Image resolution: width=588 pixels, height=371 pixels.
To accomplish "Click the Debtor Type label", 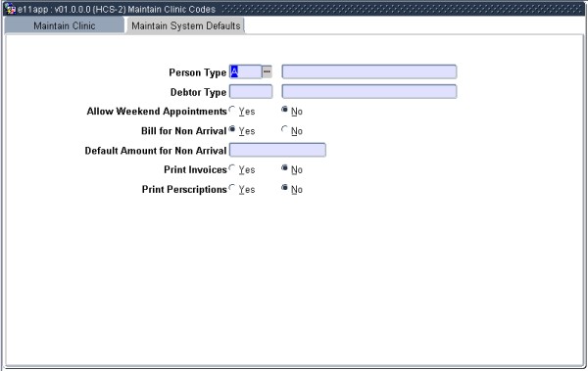I will [198, 92].
